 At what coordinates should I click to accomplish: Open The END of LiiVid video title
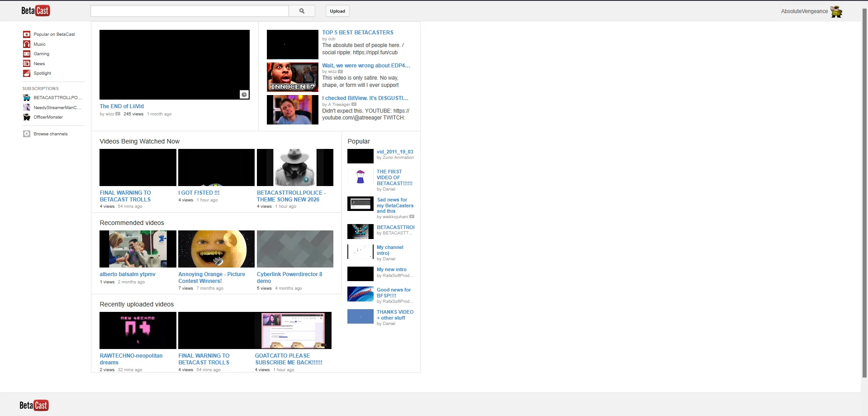pos(122,106)
